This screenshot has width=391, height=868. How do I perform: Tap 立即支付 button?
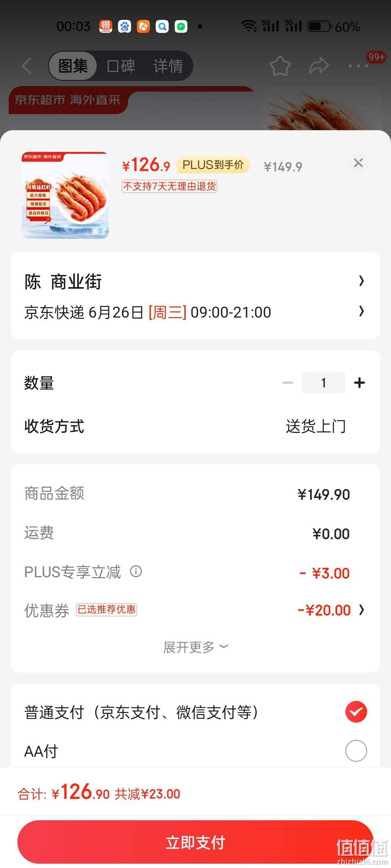click(195, 842)
